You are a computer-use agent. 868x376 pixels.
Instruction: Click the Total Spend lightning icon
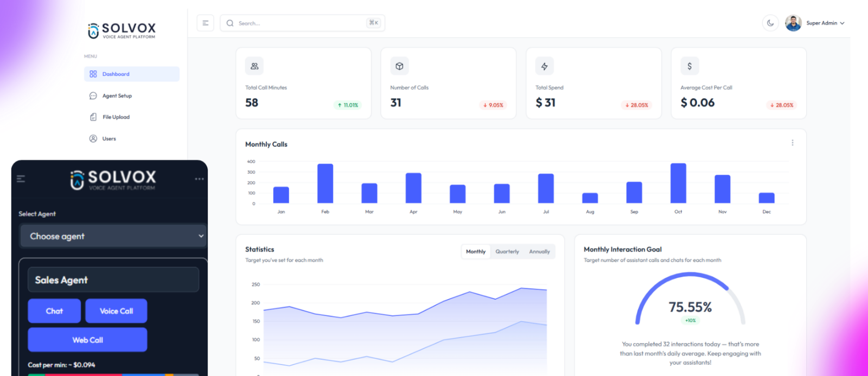tap(545, 66)
